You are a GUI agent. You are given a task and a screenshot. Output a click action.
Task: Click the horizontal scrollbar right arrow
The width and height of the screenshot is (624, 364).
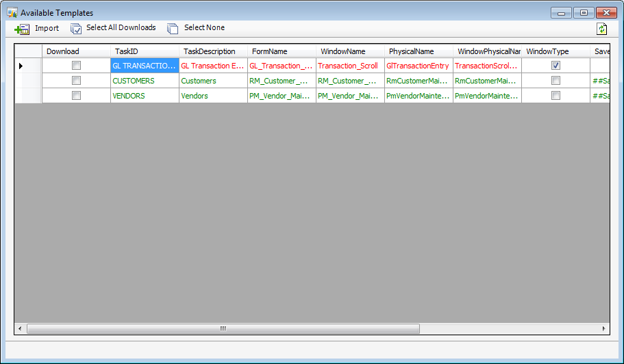[603, 328]
